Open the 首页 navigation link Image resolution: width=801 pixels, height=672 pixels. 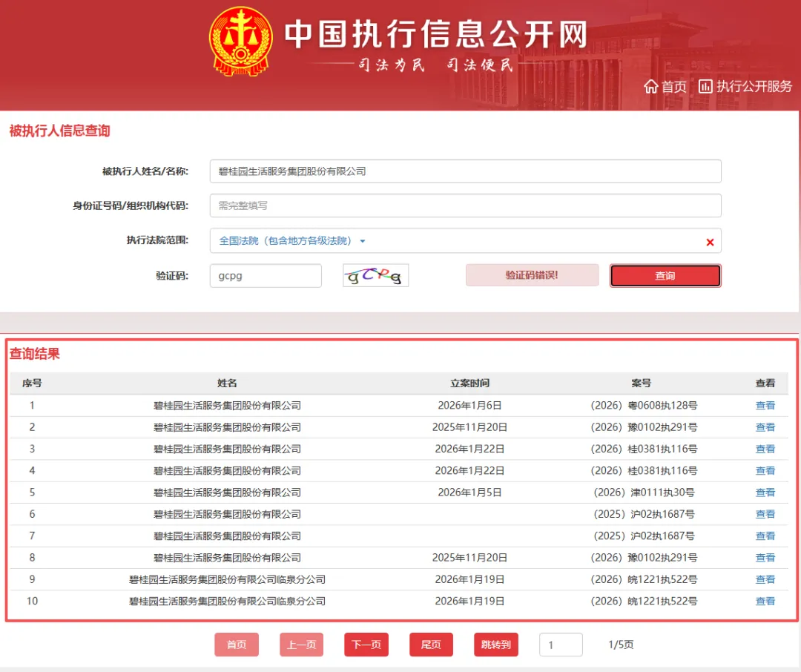(x=673, y=86)
